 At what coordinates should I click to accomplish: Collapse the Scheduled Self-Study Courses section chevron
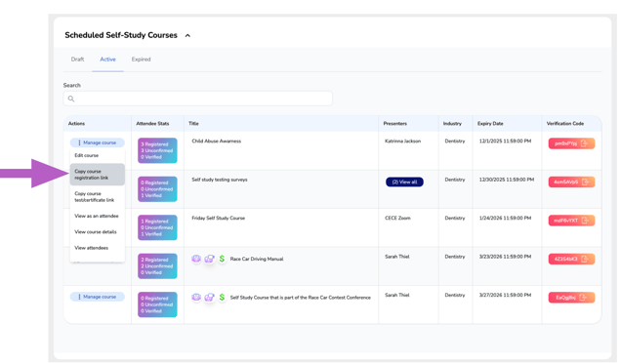(x=187, y=35)
